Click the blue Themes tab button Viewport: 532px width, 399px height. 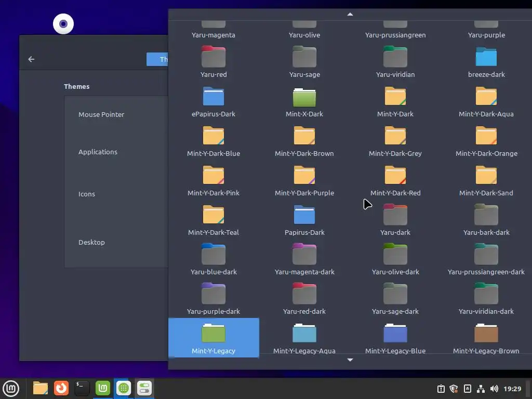point(157,59)
